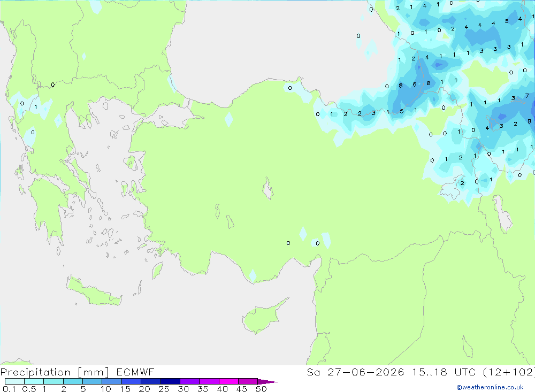Click the 45–50 mm legend color box
The width and height of the screenshot is (535, 392).
[x=248, y=381]
